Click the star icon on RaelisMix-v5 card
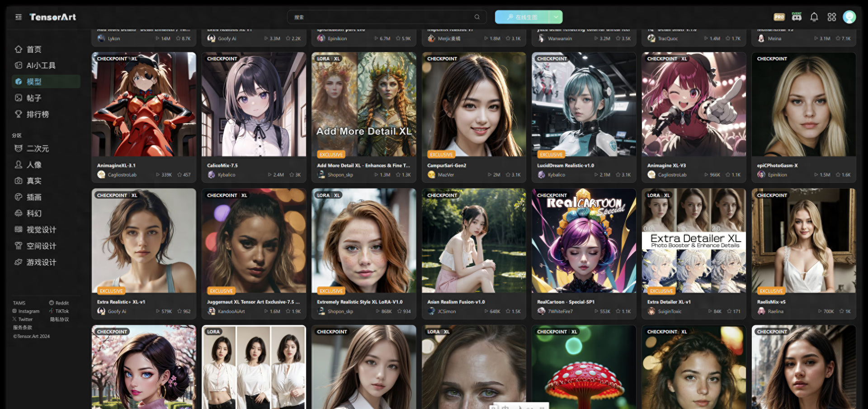Screen dimensions: 868x409 (841, 311)
